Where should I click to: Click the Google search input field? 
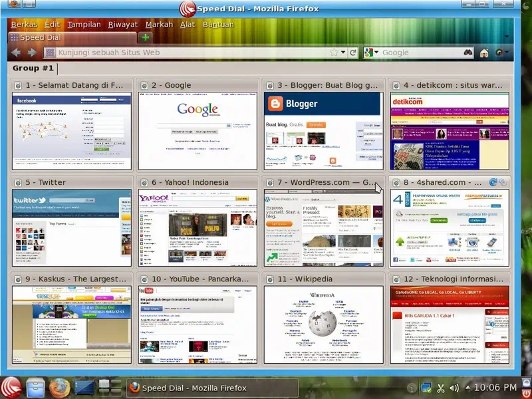point(422,53)
